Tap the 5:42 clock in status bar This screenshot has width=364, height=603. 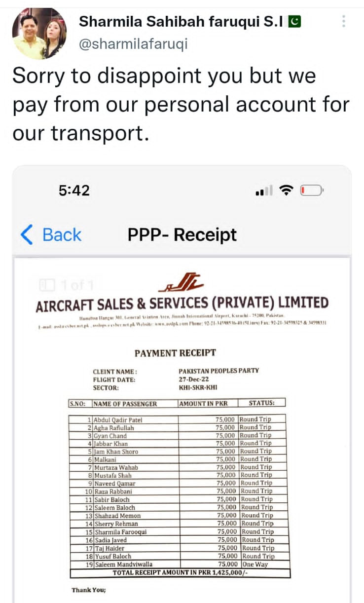[74, 190]
